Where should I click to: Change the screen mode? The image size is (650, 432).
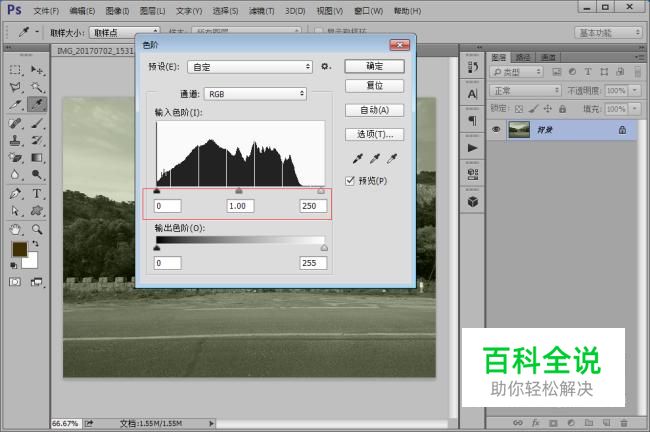click(37, 282)
